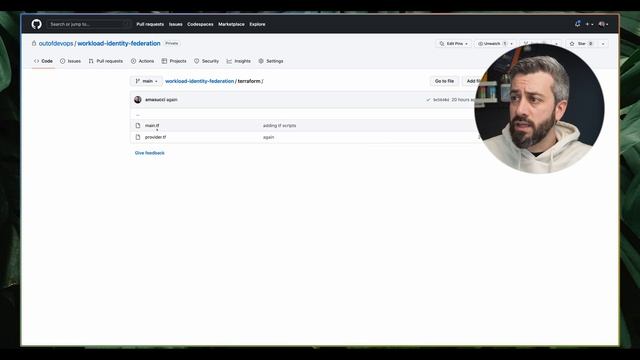Open the plus create-new dropdown
This screenshot has width=640, height=360.
pyautogui.click(x=589, y=24)
